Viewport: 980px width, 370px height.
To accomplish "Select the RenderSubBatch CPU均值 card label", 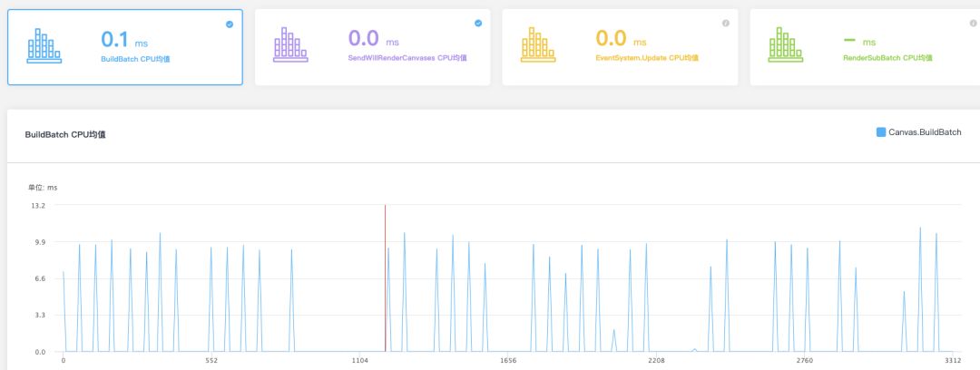I will click(887, 58).
